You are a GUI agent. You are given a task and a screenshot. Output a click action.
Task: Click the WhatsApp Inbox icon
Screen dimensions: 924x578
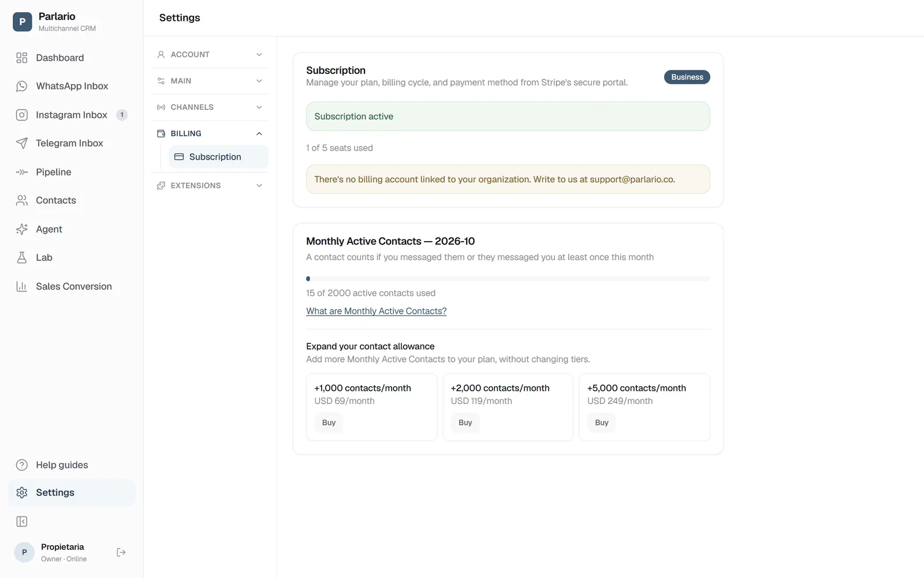click(x=22, y=86)
